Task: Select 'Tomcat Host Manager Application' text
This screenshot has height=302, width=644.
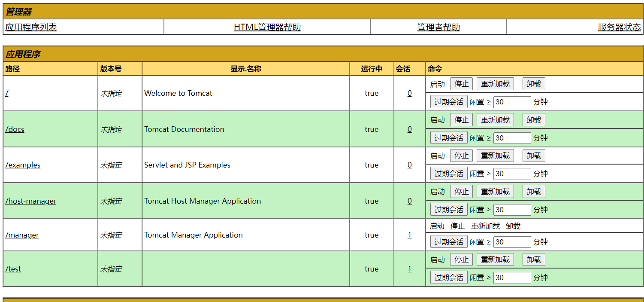Action: [x=203, y=201]
